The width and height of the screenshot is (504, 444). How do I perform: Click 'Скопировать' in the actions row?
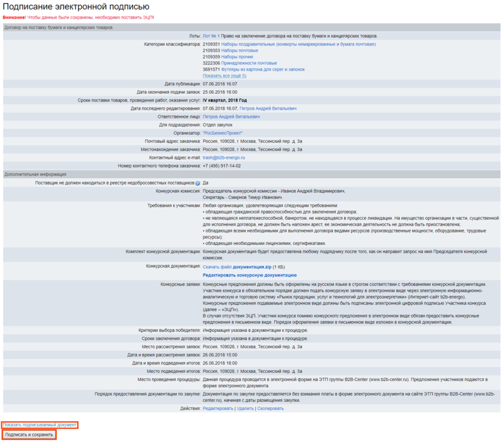(270, 408)
